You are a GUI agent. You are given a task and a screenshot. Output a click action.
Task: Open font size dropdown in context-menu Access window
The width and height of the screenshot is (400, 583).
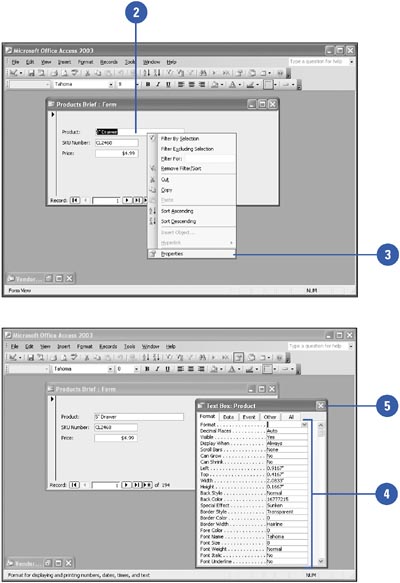coord(137,85)
